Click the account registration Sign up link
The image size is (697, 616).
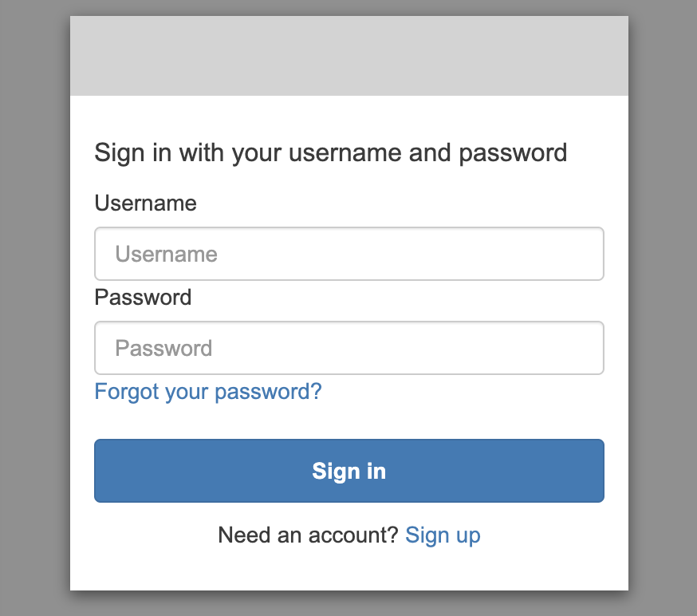pyautogui.click(x=443, y=535)
